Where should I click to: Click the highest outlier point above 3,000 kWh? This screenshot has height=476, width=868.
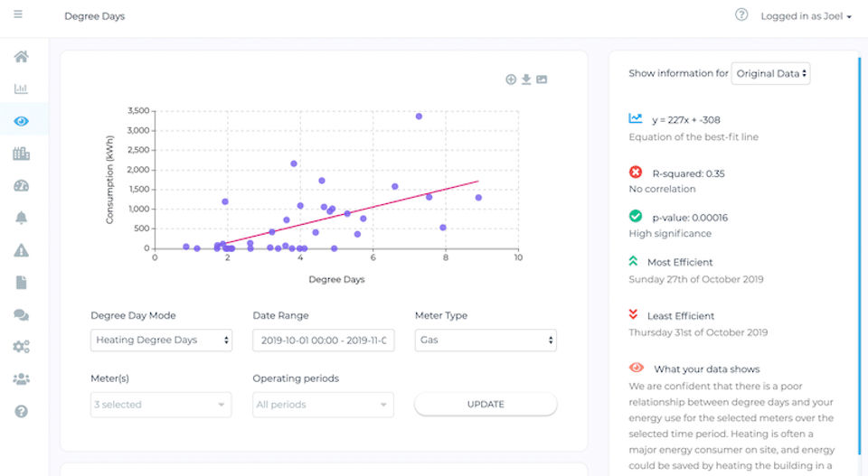coord(419,117)
